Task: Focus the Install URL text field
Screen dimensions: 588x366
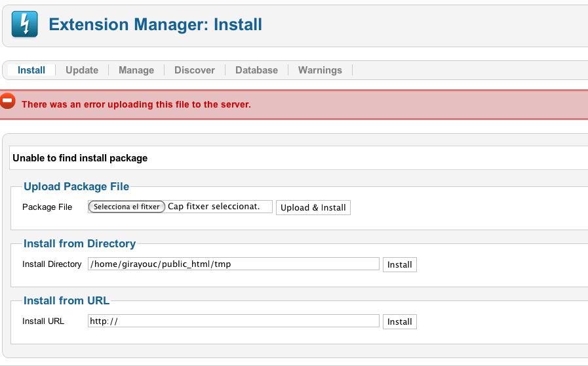Action: pyautogui.click(x=233, y=321)
